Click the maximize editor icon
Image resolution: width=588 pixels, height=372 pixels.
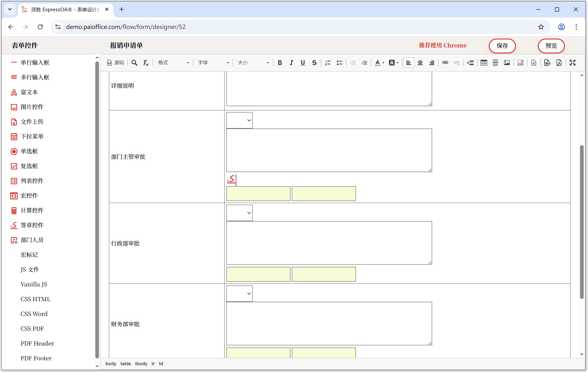point(572,63)
